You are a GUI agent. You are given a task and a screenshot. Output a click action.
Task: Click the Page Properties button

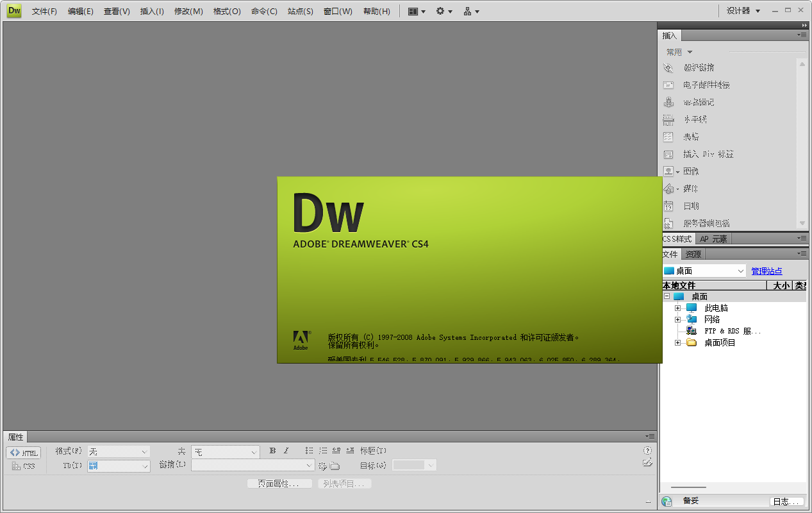point(279,484)
